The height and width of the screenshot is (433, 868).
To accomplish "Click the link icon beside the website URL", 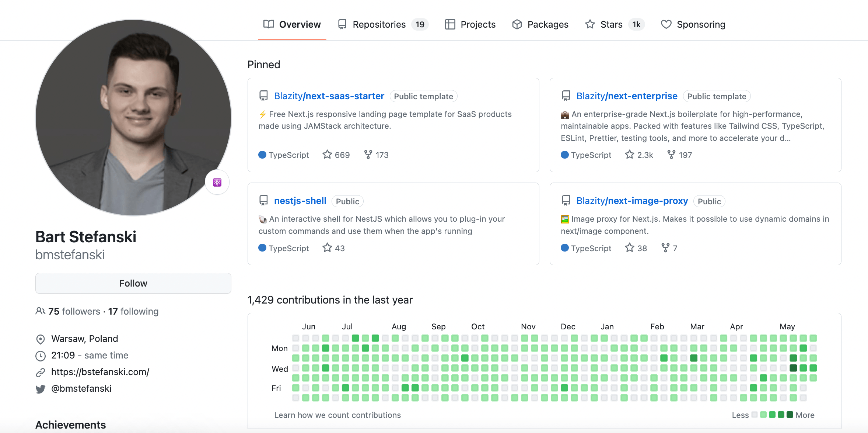I will [x=41, y=372].
